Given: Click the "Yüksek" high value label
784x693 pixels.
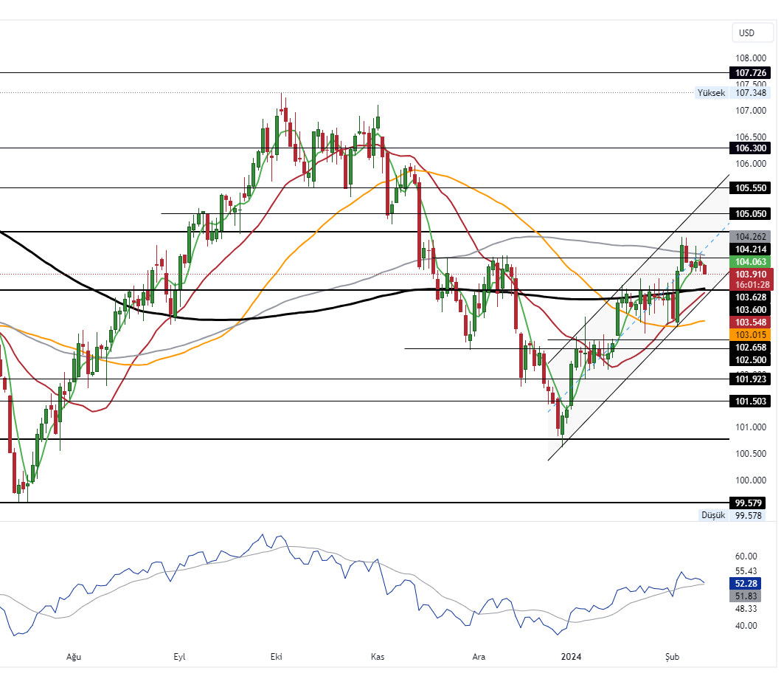Looking at the screenshot, I should 710,92.
